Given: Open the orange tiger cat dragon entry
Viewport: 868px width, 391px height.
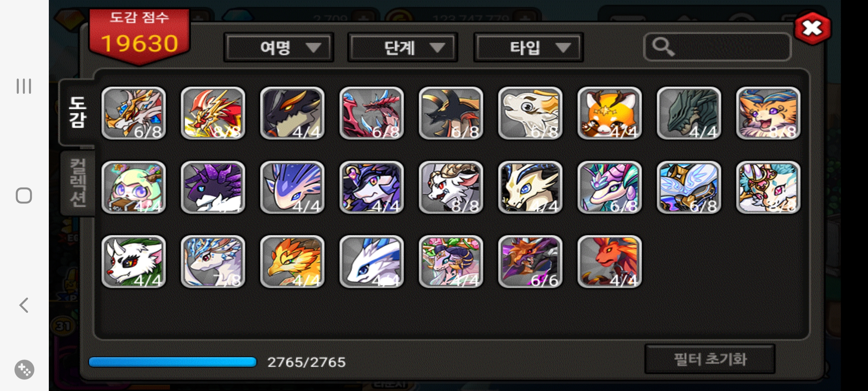Looking at the screenshot, I should pos(768,113).
